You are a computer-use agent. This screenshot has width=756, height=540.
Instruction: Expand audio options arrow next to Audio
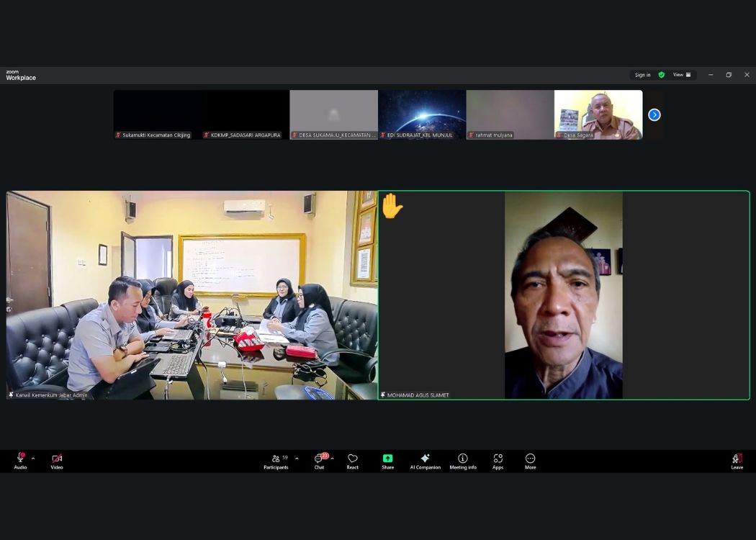tap(33, 459)
